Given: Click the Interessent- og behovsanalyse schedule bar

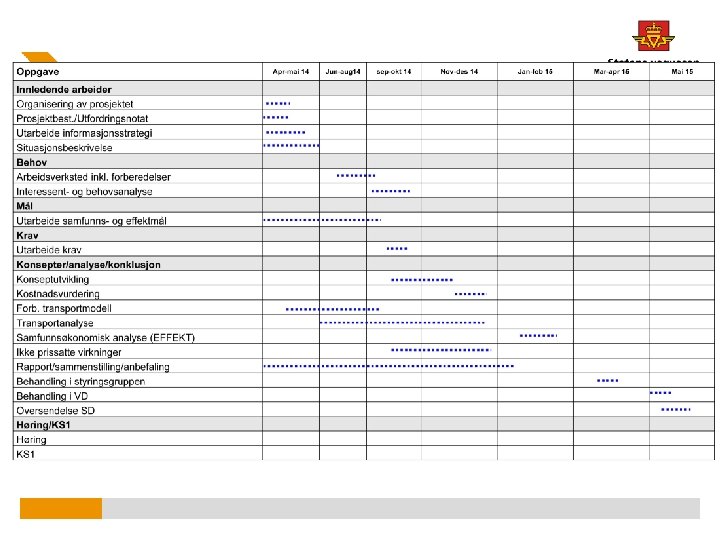Looking at the screenshot, I should click(391, 191).
